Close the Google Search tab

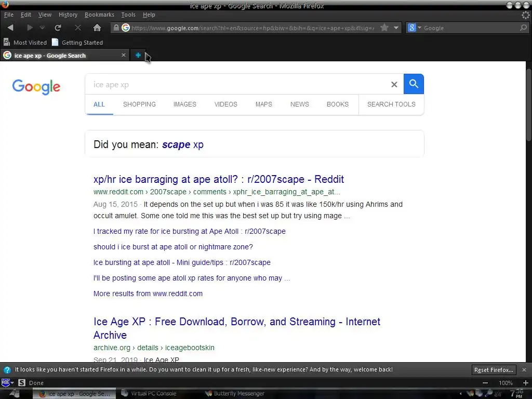pyautogui.click(x=124, y=55)
